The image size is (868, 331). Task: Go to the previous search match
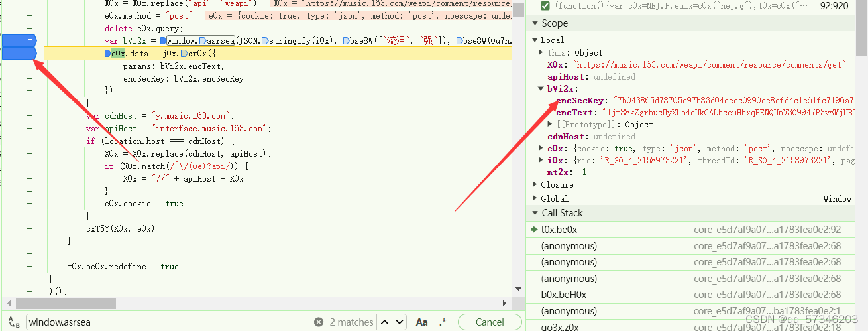coord(386,322)
